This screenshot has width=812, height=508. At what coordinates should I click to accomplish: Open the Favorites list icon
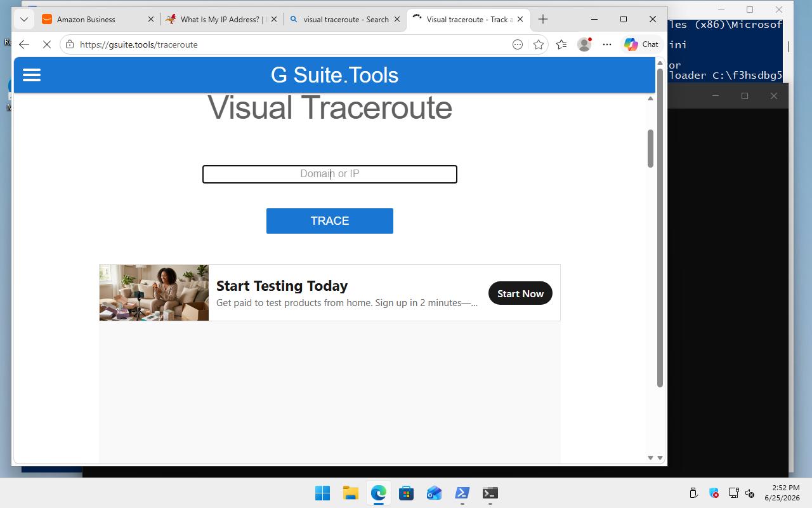(561, 44)
